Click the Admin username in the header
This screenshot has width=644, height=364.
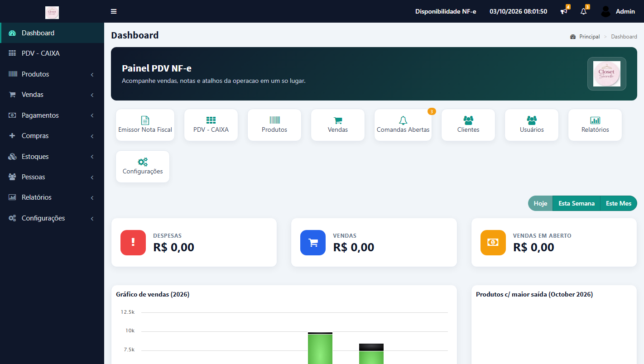[625, 11]
